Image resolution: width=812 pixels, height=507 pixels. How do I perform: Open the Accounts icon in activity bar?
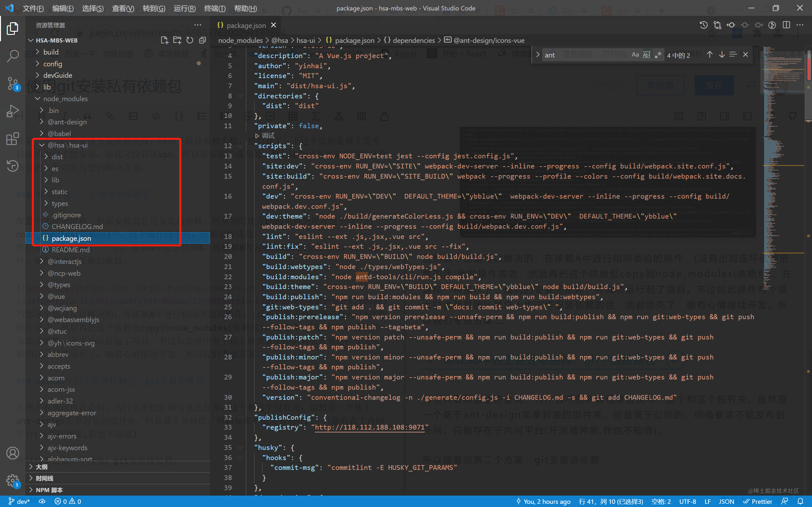(12, 453)
